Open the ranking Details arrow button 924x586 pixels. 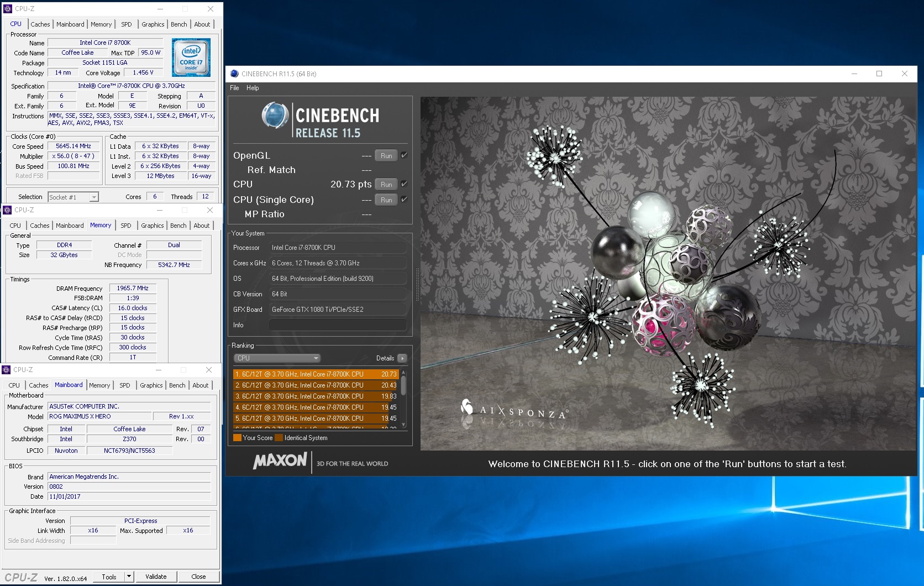(402, 358)
